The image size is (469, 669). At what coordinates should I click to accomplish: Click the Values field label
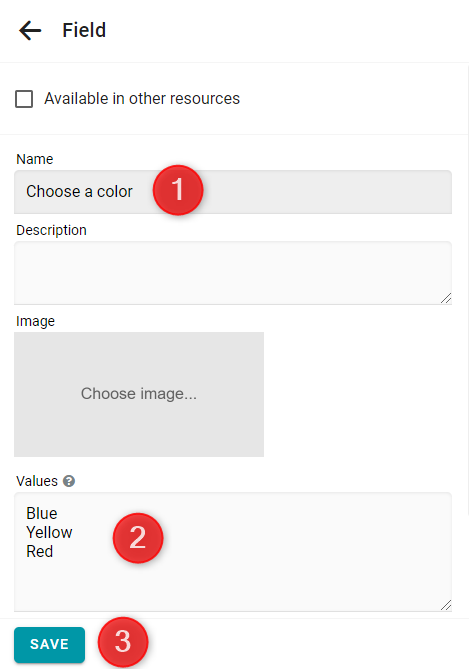37,481
